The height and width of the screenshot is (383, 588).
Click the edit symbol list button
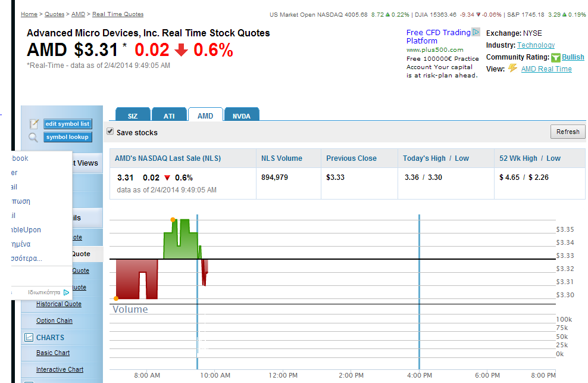point(67,124)
